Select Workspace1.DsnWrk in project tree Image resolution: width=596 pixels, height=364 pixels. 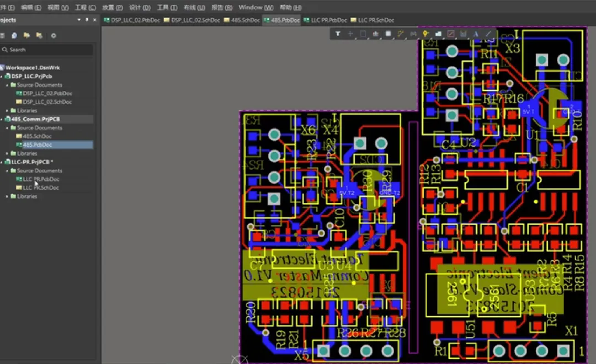tap(33, 68)
